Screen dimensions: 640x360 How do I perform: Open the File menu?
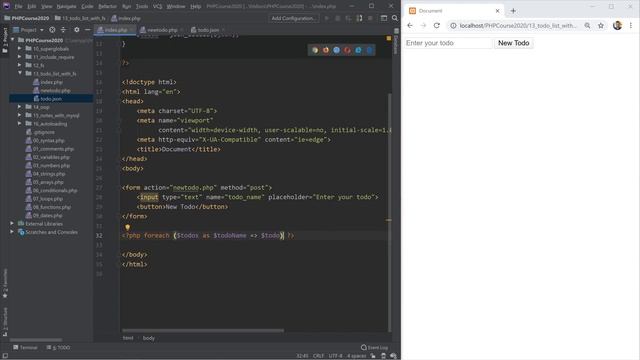(18, 6)
